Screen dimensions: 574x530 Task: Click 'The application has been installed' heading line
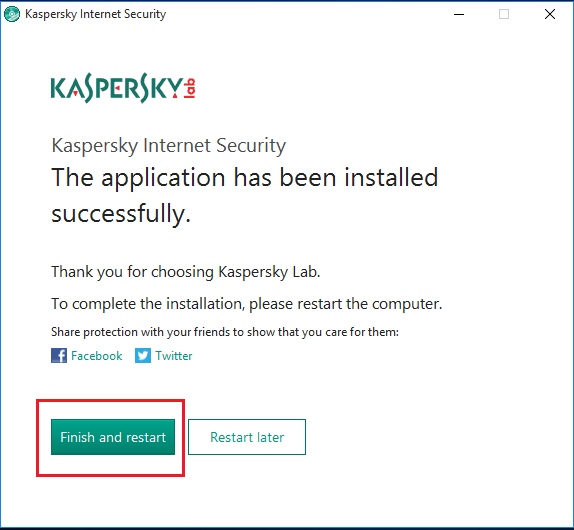[245, 178]
